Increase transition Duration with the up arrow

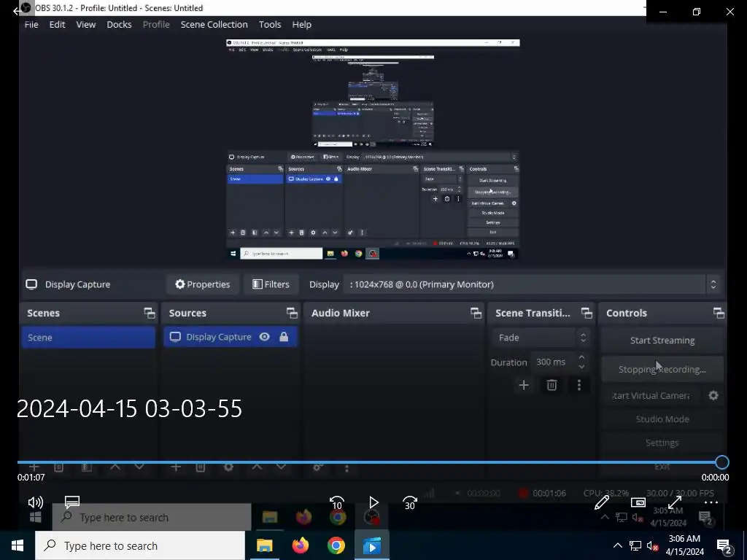581,357
